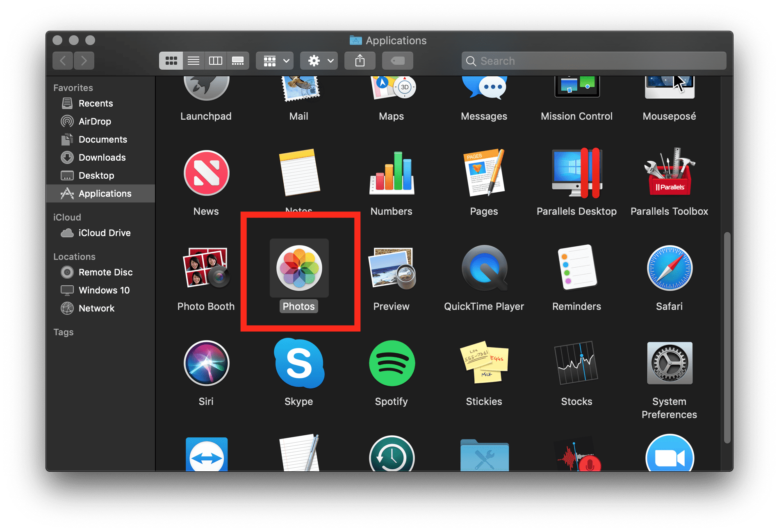This screenshot has height=532, width=779.
Task: Click the back navigation arrow
Action: (62, 60)
